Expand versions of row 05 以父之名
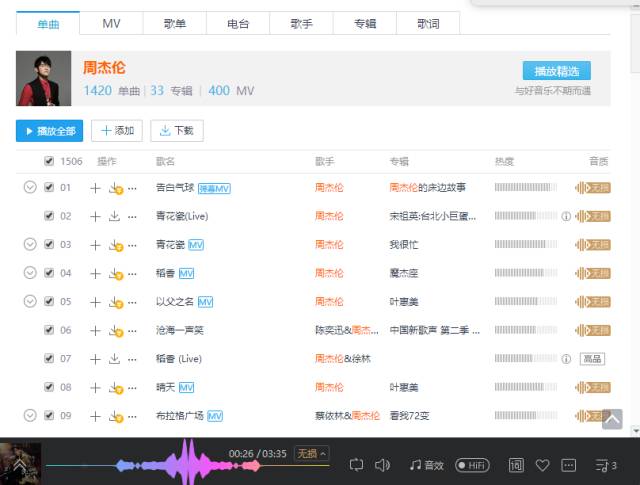640x485 pixels. click(x=30, y=301)
